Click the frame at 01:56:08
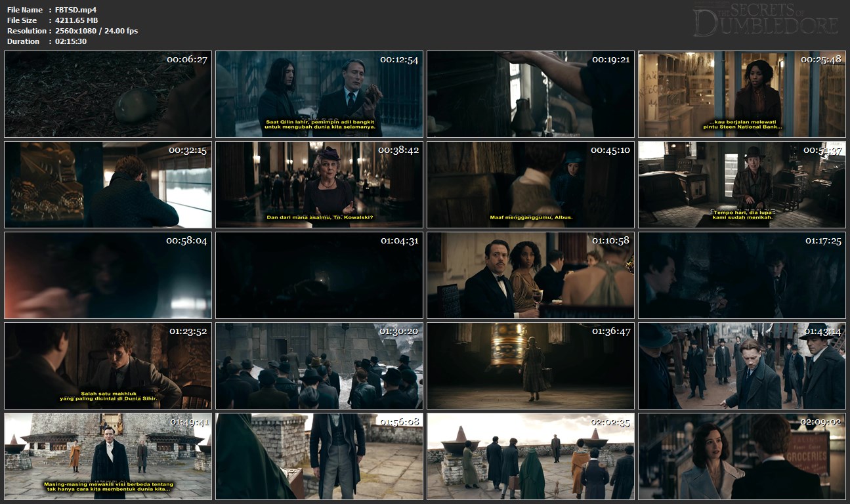 (x=320, y=457)
